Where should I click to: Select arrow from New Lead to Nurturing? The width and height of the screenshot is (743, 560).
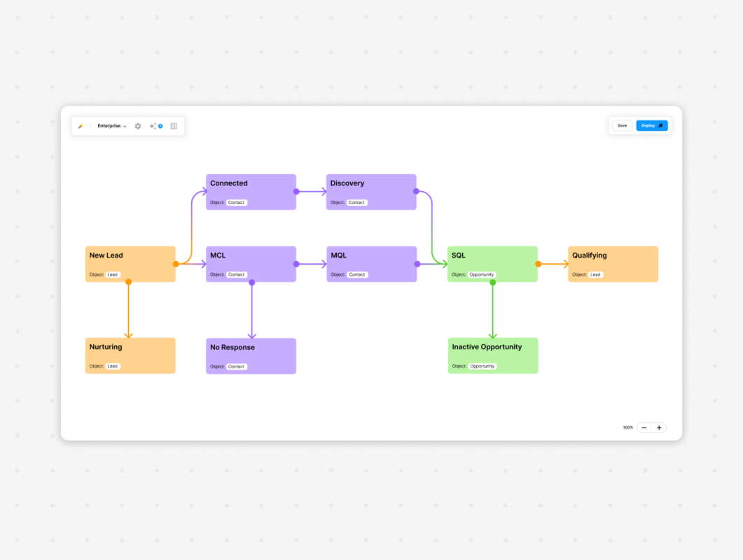pos(128,311)
